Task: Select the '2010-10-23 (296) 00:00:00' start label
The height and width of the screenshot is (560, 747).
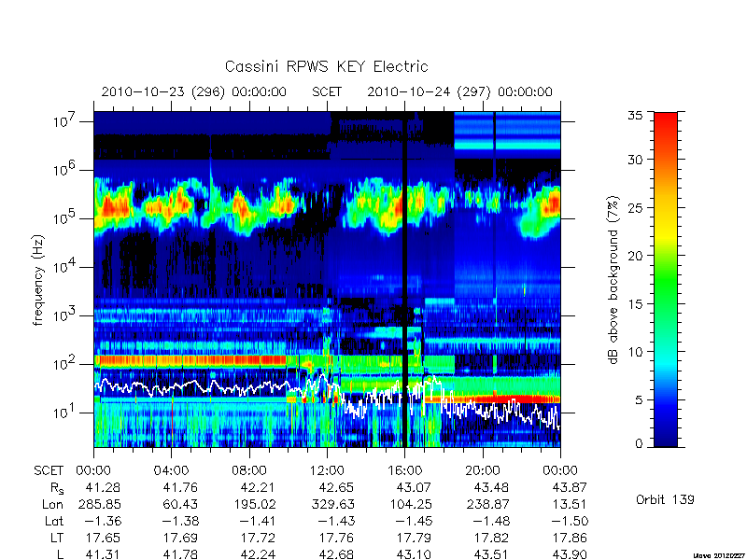Action: point(194,91)
